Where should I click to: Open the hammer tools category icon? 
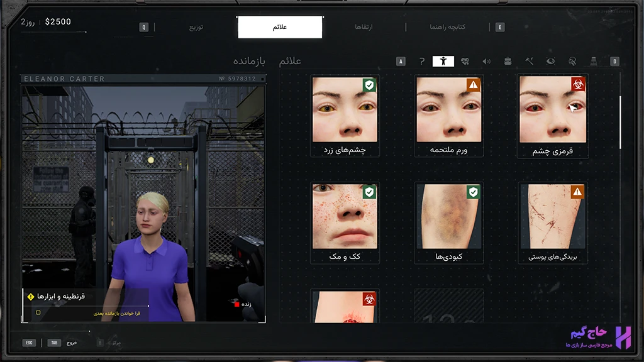coord(530,61)
